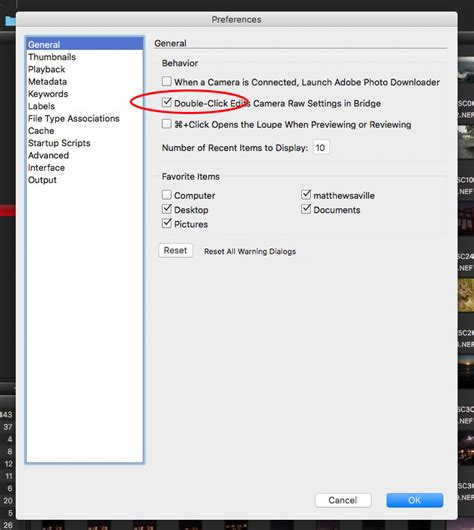
Task: Click the blue folder icon in Bridge window
Action: [x=10, y=21]
